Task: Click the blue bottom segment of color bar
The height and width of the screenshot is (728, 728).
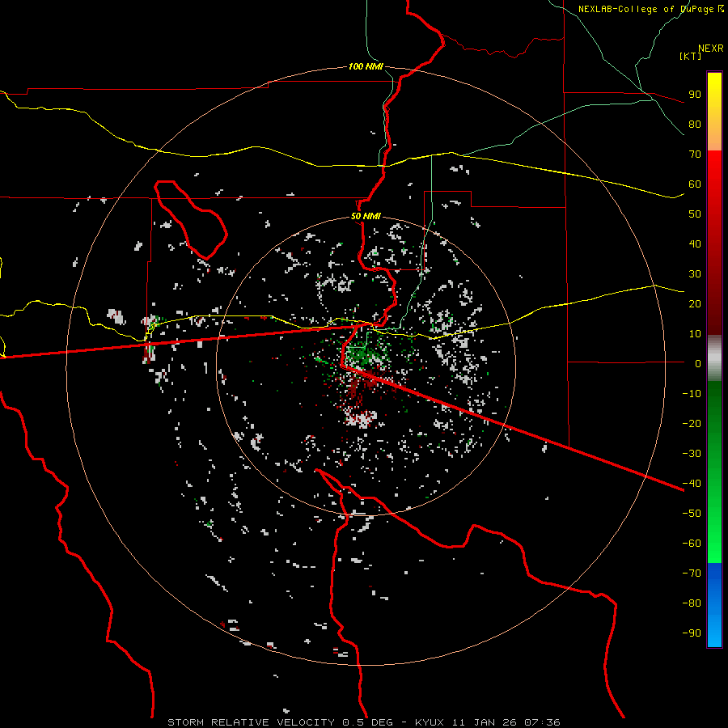Action: (714, 605)
